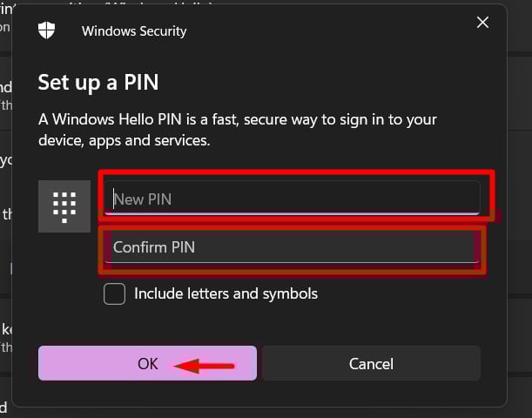Close the Windows Security dialog

pos(483,23)
